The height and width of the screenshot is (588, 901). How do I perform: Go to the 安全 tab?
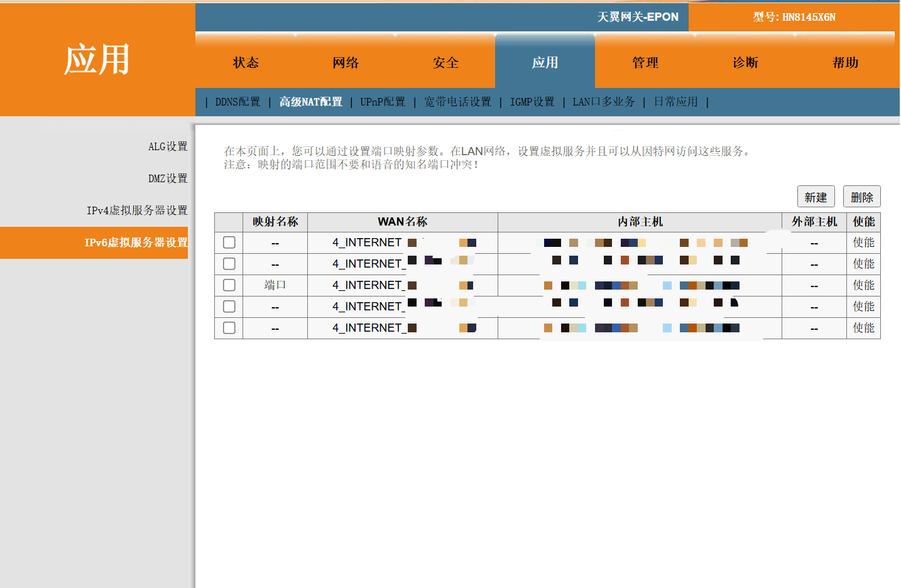point(445,63)
